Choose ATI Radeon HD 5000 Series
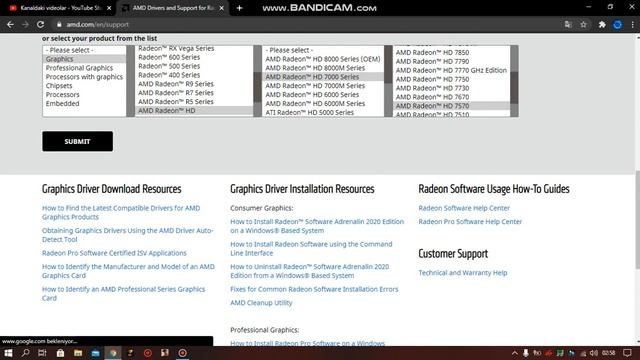Image resolution: width=640 pixels, height=360 pixels. click(x=323, y=112)
